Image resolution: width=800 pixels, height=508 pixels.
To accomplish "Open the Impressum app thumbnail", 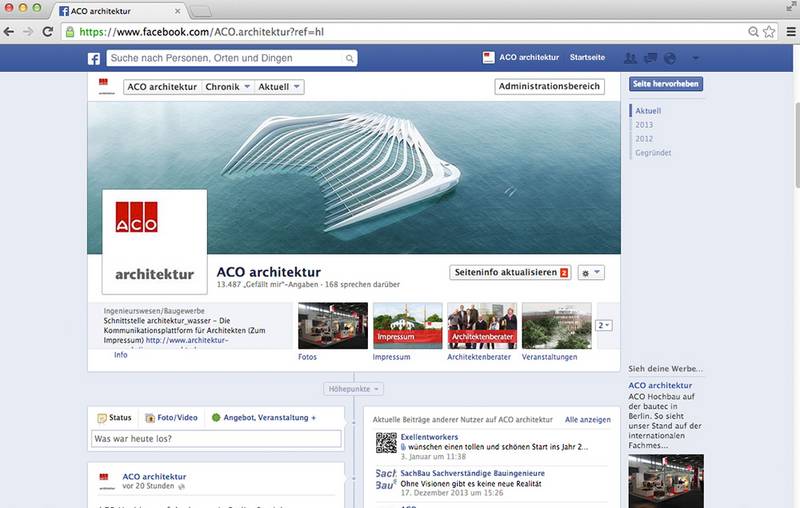I will (x=408, y=326).
